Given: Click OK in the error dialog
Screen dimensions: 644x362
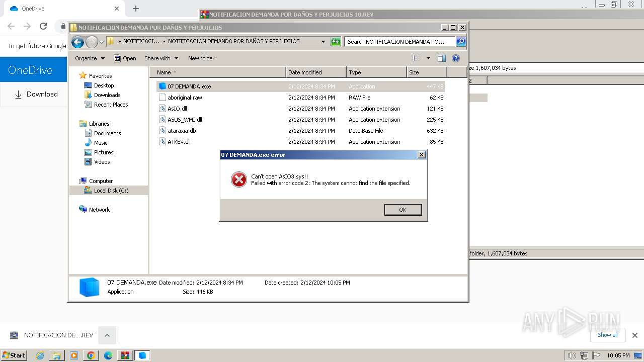Looking at the screenshot, I should [x=403, y=210].
